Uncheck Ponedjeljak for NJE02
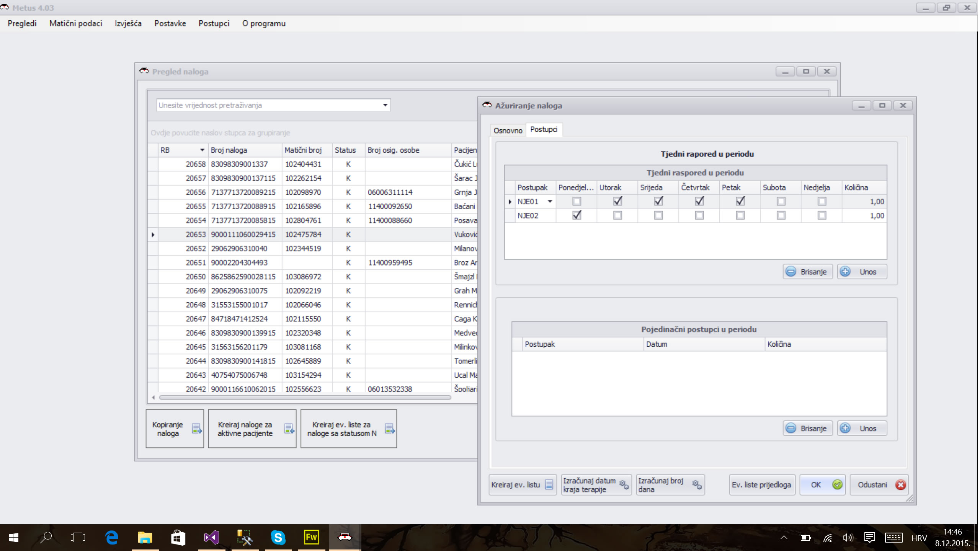This screenshot has width=980, height=551. (577, 215)
